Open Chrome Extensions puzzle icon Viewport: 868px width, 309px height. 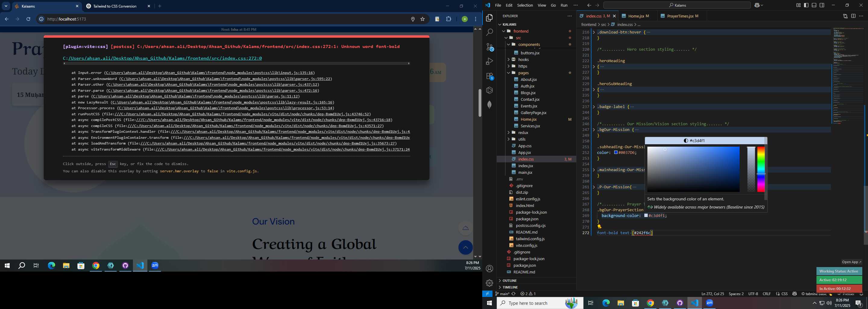[x=448, y=19]
